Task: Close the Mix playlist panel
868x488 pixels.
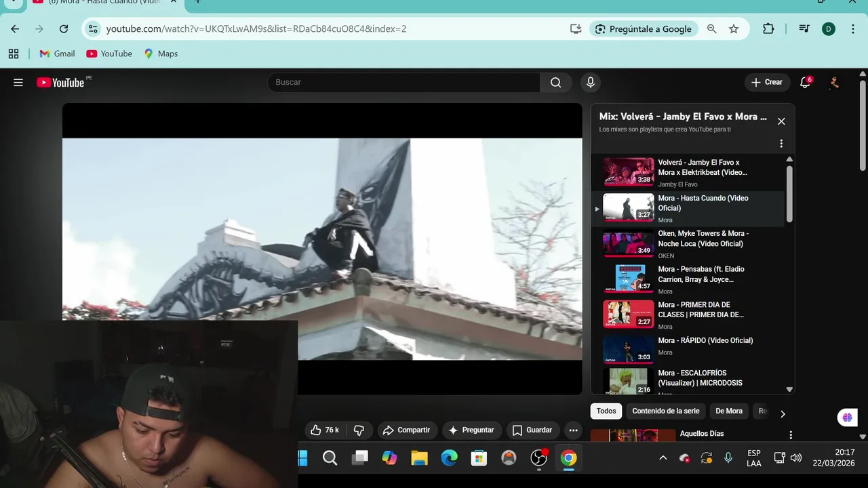Action: point(781,121)
